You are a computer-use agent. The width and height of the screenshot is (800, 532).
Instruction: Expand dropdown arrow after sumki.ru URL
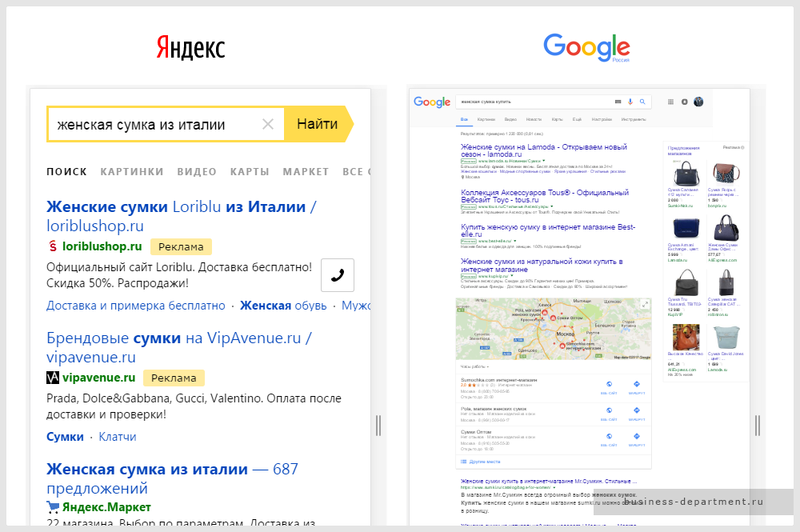(554, 488)
